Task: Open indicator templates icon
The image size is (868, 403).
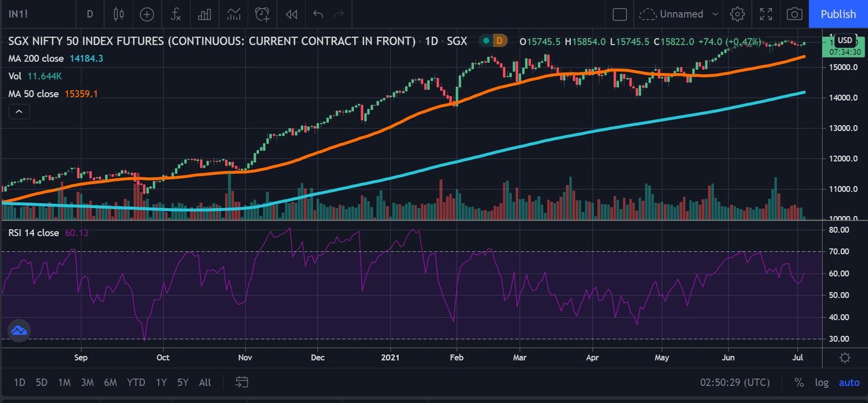Action: coord(233,14)
